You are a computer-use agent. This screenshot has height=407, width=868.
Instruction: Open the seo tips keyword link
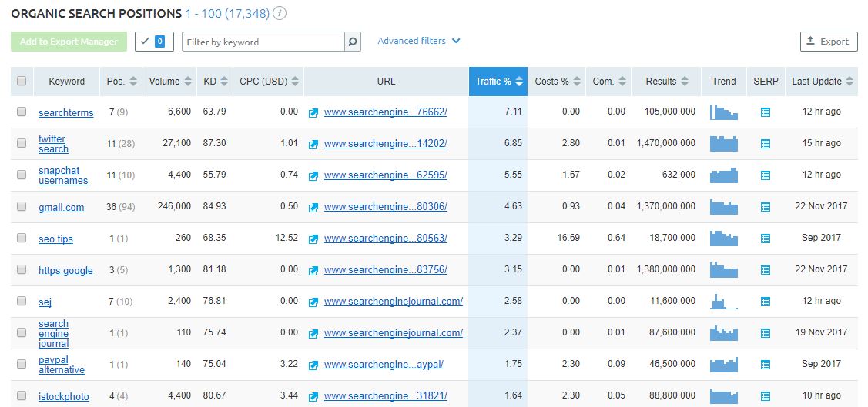(x=55, y=239)
